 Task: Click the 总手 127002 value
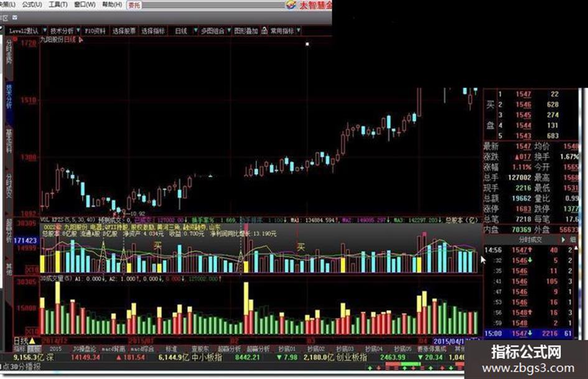(520, 177)
